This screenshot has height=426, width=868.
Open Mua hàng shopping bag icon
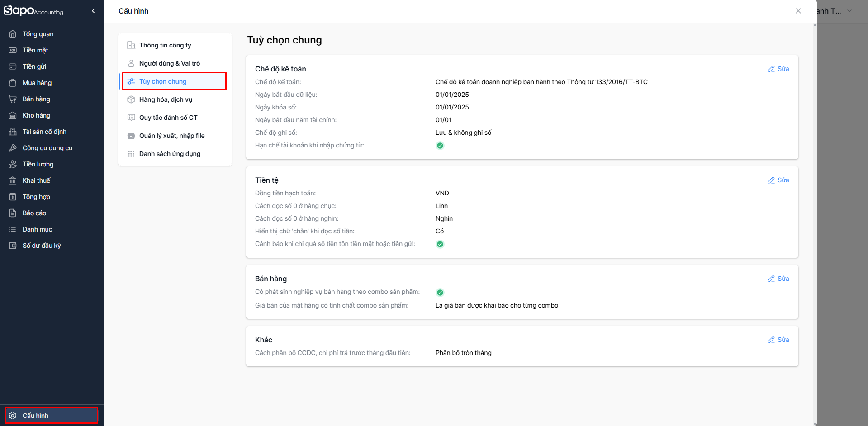pyautogui.click(x=13, y=83)
